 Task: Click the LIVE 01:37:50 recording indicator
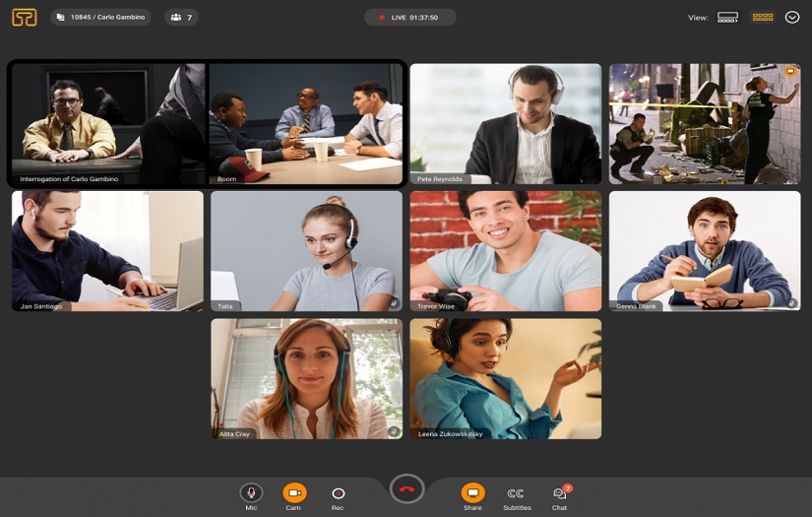point(410,17)
